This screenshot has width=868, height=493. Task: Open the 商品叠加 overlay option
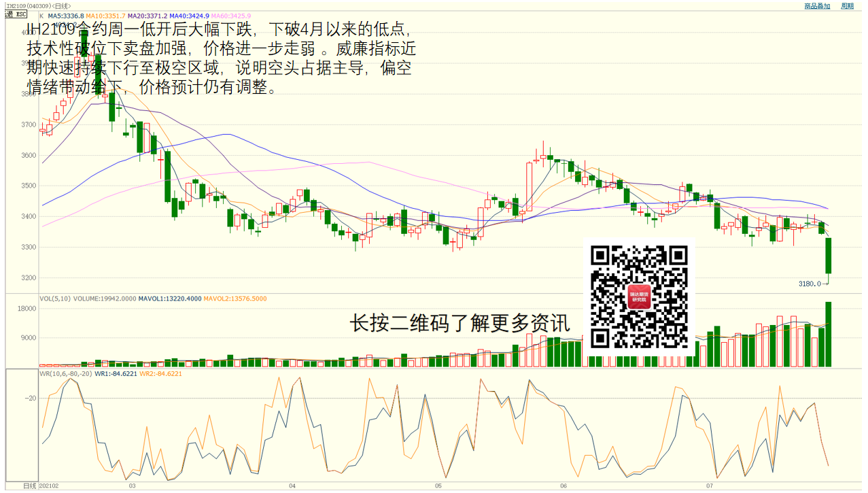point(817,6)
